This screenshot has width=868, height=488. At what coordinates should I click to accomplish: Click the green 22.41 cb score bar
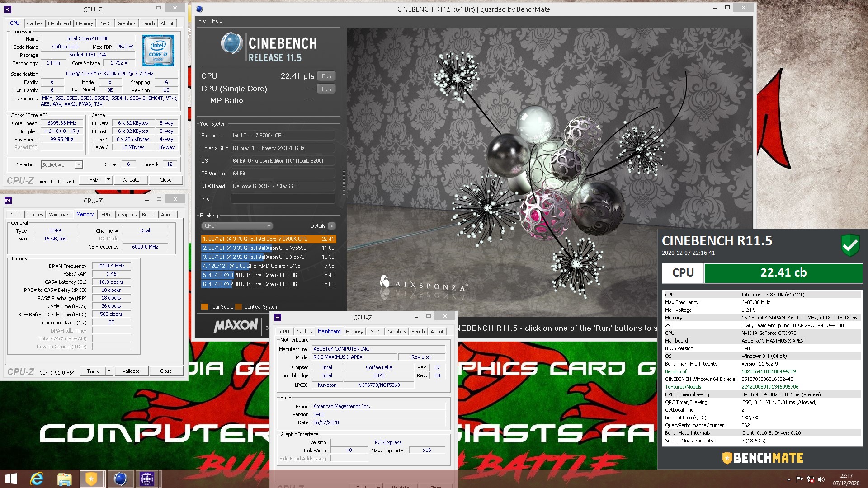pyautogui.click(x=783, y=273)
